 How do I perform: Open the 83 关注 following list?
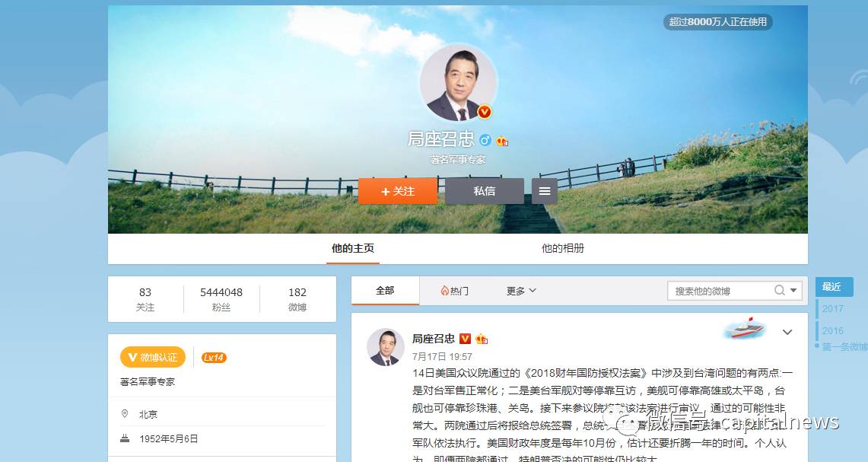[145, 299]
